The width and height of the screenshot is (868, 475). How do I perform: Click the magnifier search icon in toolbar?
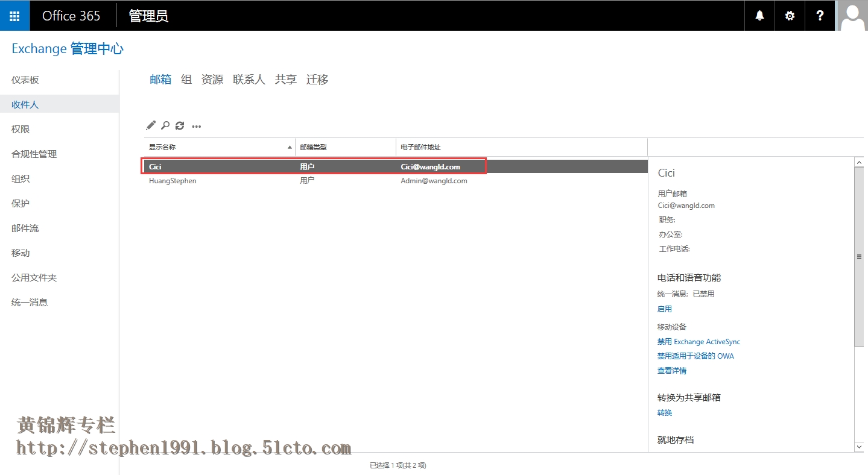coord(165,125)
